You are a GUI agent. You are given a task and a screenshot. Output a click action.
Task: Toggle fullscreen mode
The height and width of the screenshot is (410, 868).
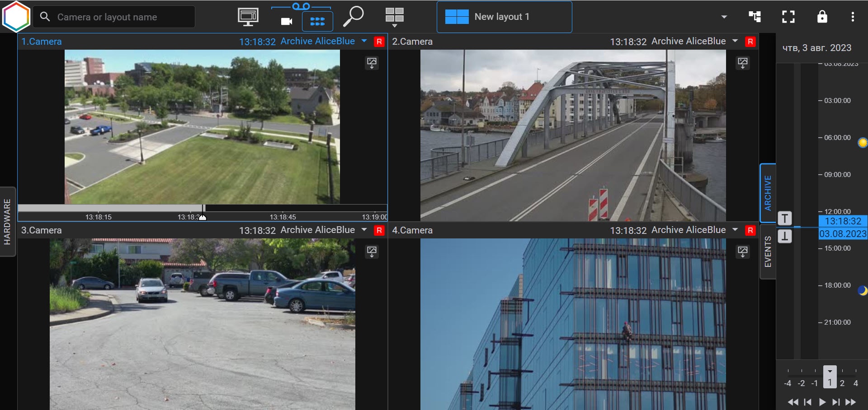[788, 17]
